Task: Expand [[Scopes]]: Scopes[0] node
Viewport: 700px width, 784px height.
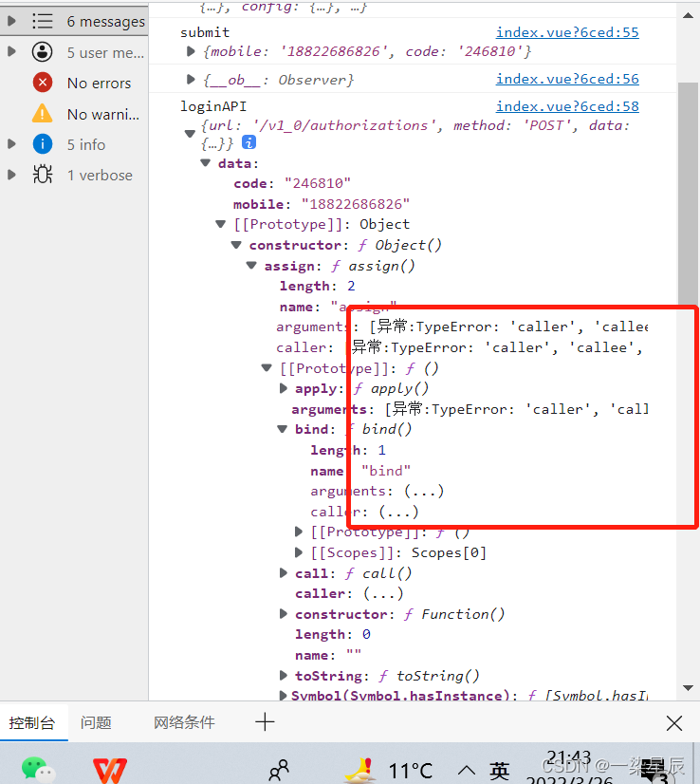Action: pos(299,552)
